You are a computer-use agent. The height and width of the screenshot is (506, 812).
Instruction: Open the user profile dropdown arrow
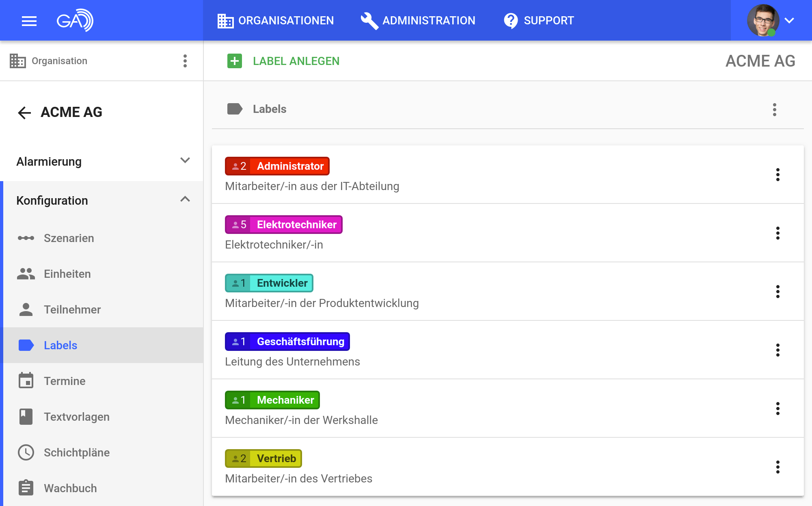tap(789, 20)
